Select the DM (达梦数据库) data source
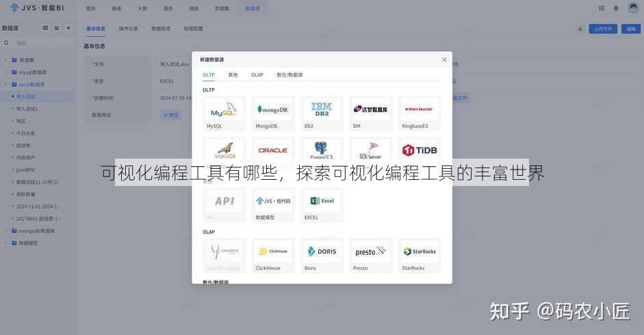The image size is (644, 335). click(x=371, y=113)
